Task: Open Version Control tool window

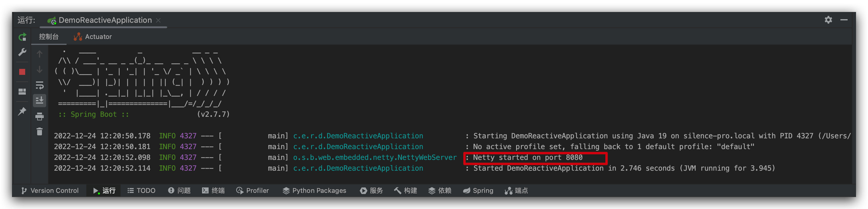Action: [x=50, y=190]
